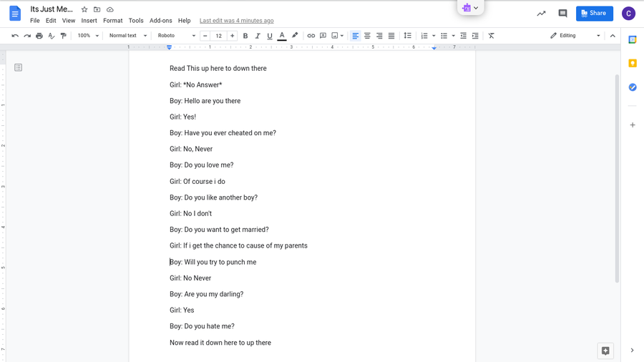View activity dashboard trend icon
This screenshot has height=362, width=644.
(x=542, y=13)
